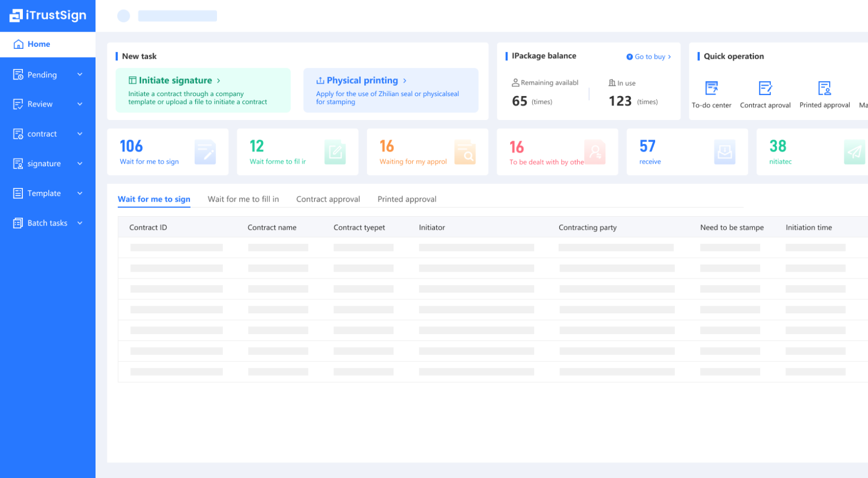This screenshot has height=478, width=868.
Task: Switch to the Contract approval tab
Action: [328, 200]
